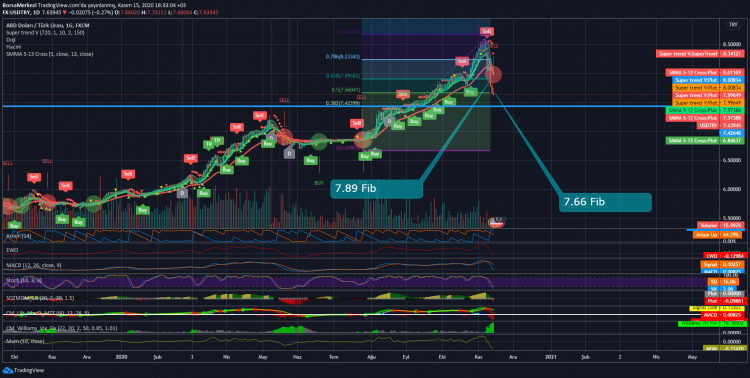Click the MOM -0.71470 value label

coord(724,349)
